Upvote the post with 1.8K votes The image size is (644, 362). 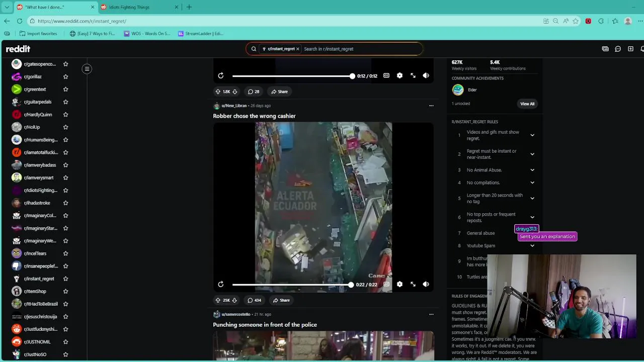218,92
